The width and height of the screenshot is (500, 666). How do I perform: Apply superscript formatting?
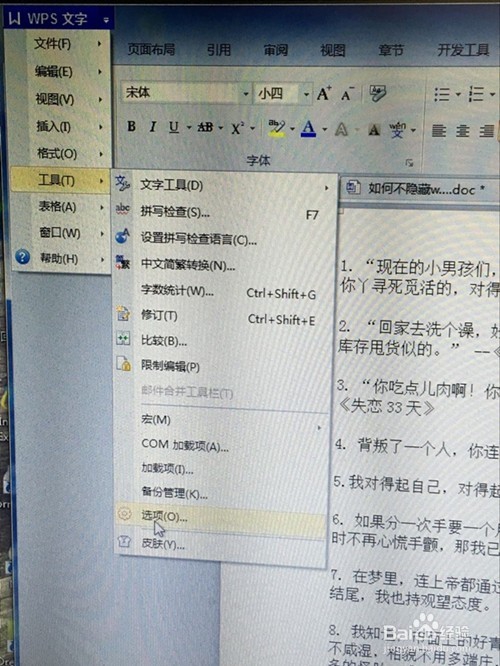pyautogui.click(x=237, y=127)
